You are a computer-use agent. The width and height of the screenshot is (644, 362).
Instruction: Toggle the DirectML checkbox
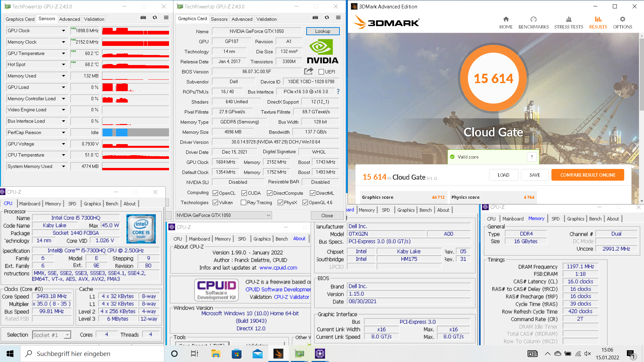pos(313,193)
